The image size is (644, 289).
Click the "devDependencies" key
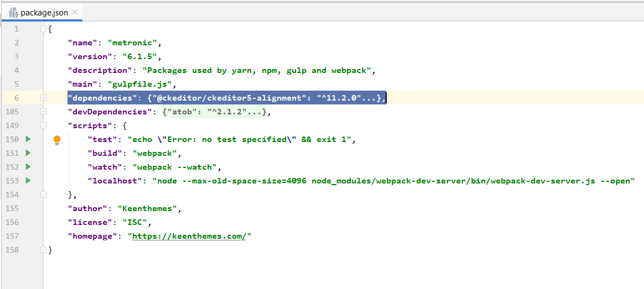(x=111, y=112)
